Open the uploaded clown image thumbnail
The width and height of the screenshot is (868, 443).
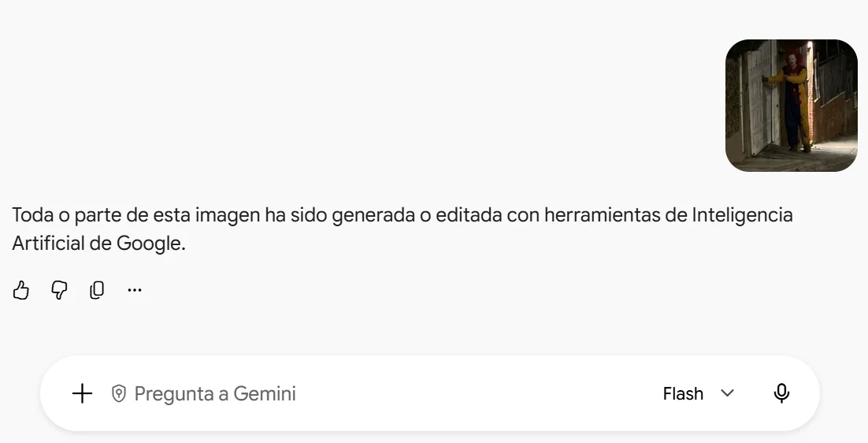pyautogui.click(x=792, y=105)
